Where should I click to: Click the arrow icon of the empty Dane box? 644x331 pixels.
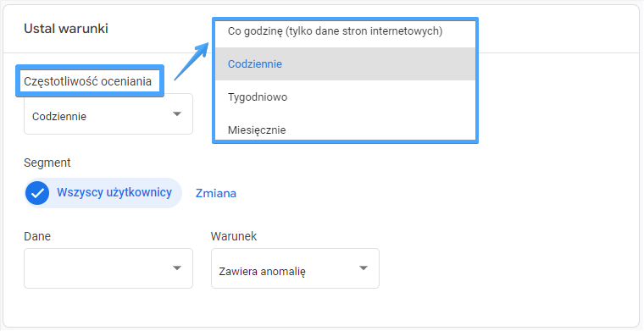point(176,268)
